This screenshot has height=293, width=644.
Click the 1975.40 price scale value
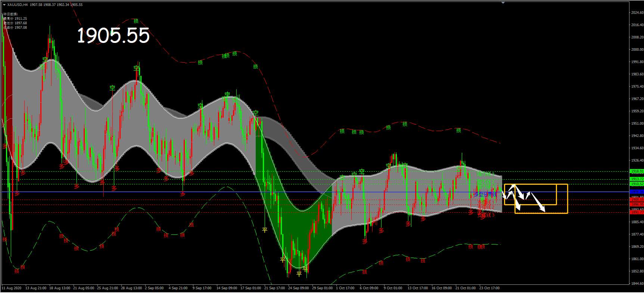pos(637,87)
